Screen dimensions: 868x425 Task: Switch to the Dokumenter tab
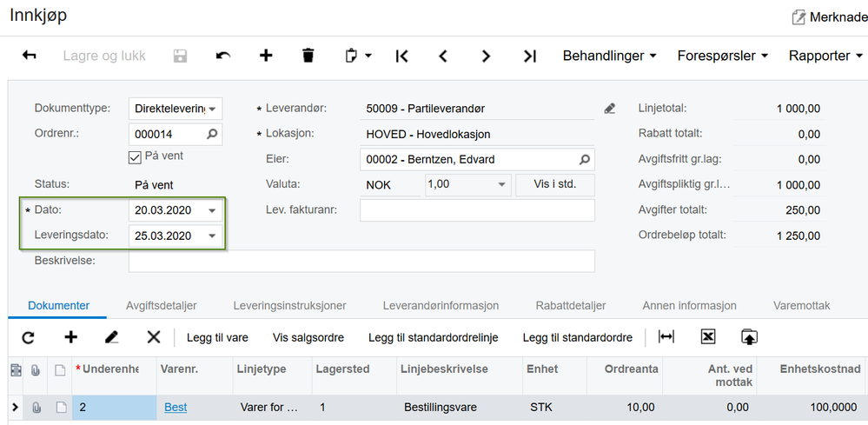59,305
